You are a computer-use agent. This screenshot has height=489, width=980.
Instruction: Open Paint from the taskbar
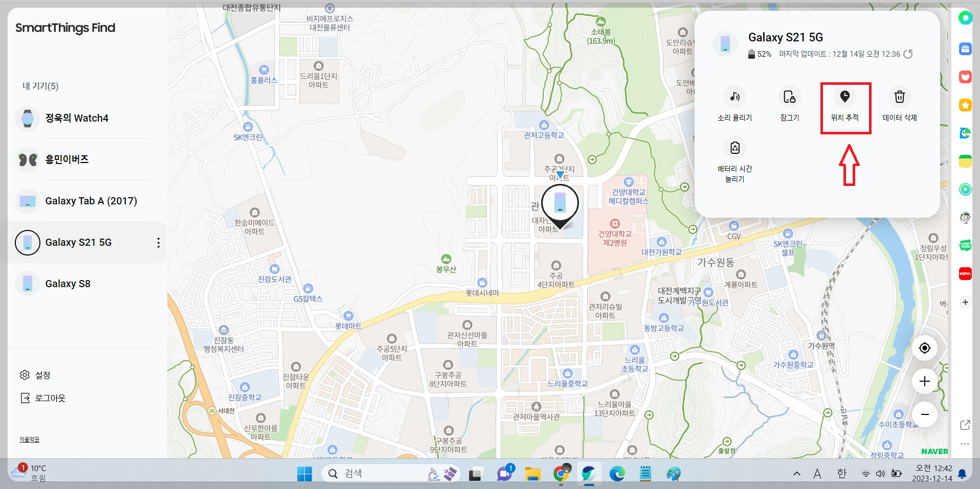674,474
